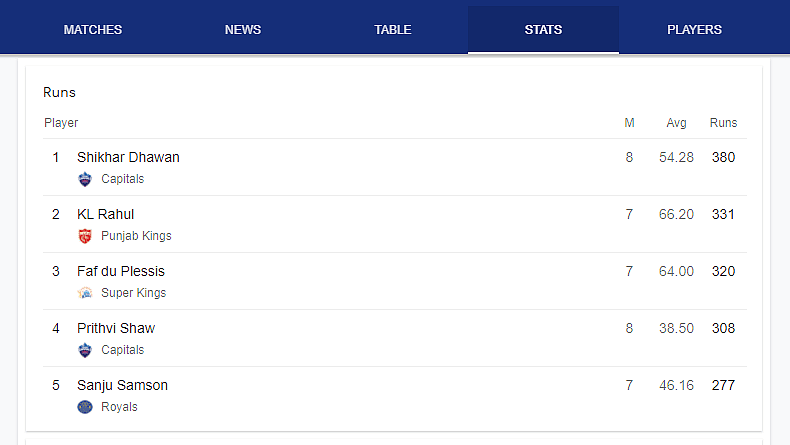Viewport: 790px width, 445px height.
Task: Open KL Rahul player entry
Action: click(x=105, y=214)
